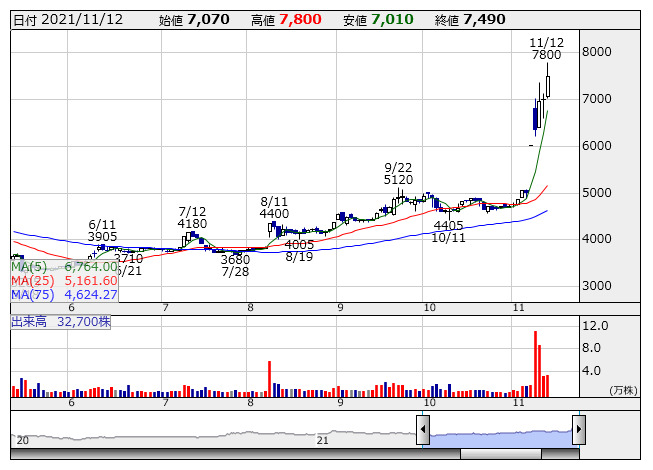This screenshot has height=470, width=653.
Task: Click the left range selector handle
Action: click(423, 431)
